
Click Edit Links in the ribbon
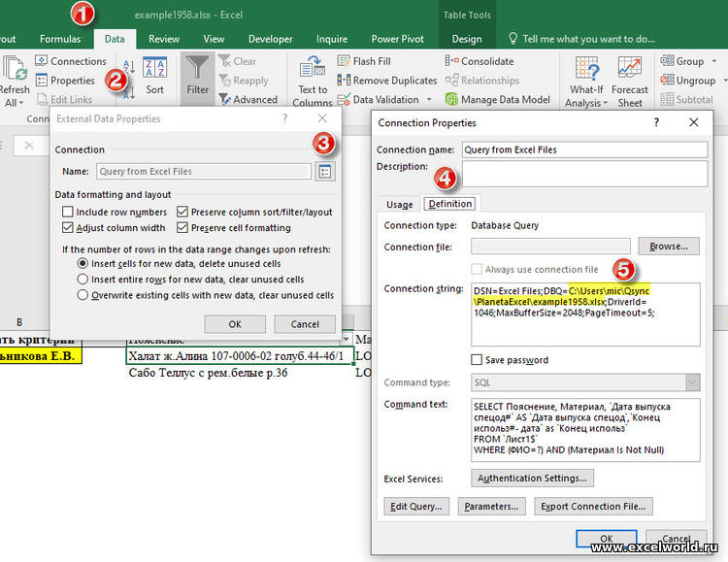click(64, 99)
